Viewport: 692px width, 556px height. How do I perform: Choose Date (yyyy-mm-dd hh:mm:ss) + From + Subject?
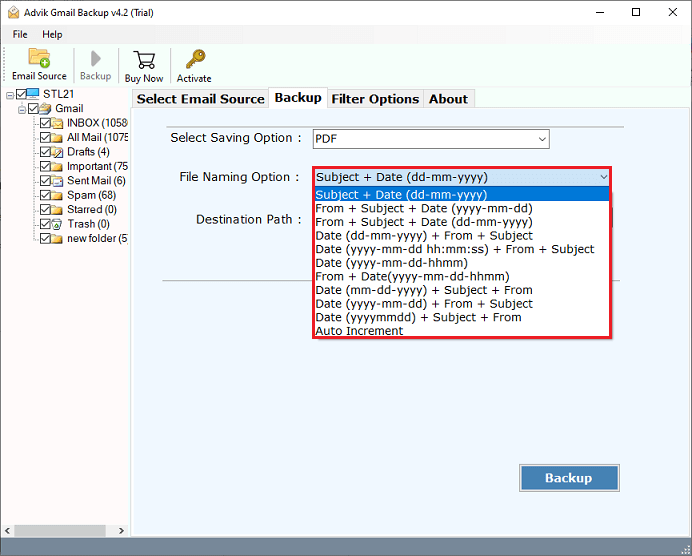click(462, 249)
